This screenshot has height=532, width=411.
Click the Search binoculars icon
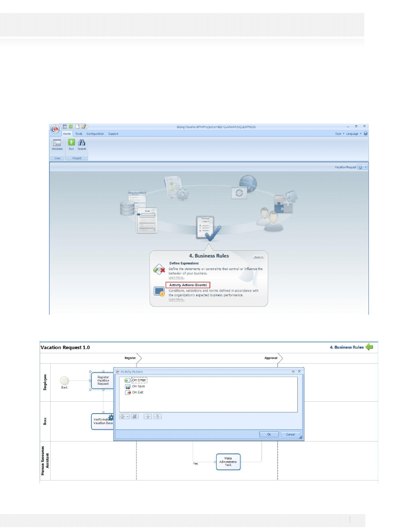(81, 143)
